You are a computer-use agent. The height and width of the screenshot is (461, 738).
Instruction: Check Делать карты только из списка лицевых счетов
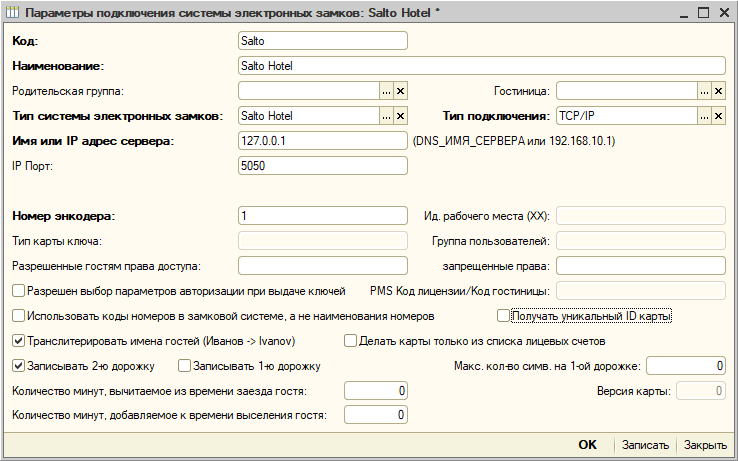tap(350, 340)
